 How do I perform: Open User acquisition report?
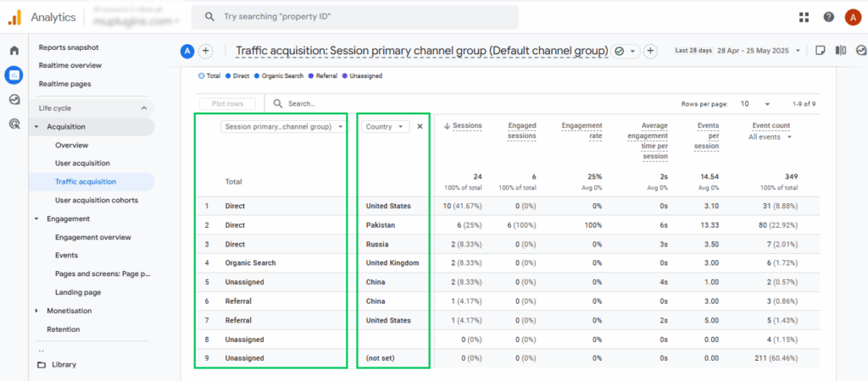(82, 163)
